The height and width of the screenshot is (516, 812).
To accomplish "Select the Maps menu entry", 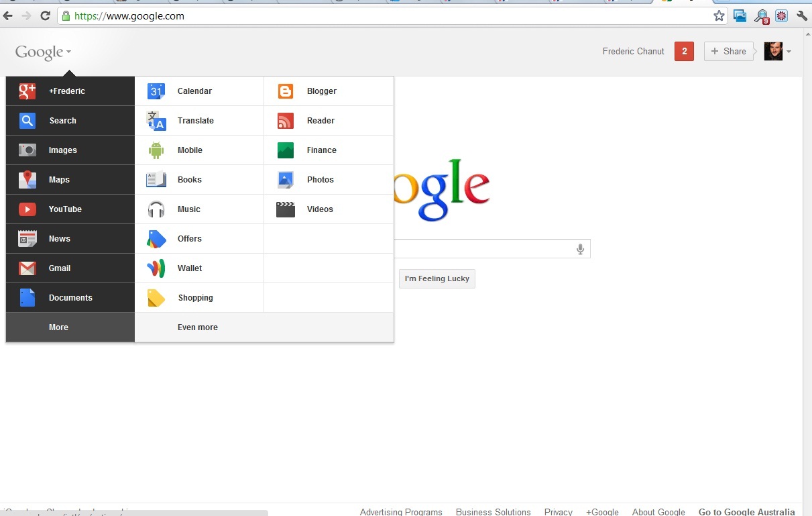I will pos(59,180).
